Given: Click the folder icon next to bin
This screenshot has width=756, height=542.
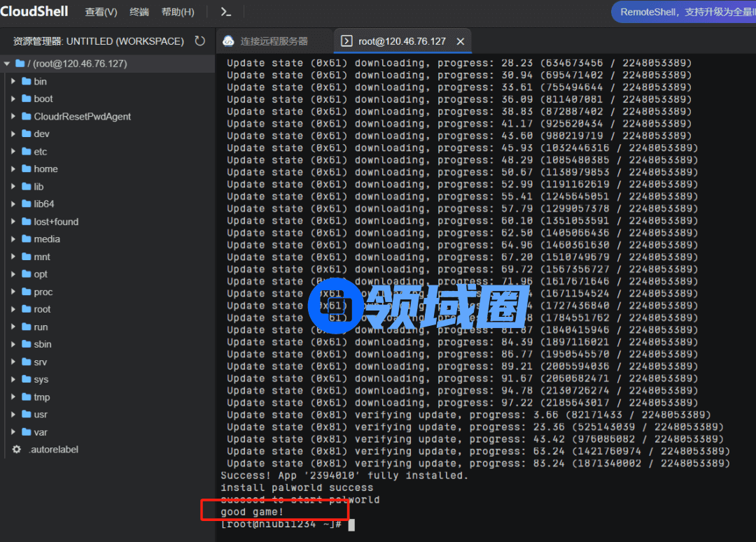Looking at the screenshot, I should [x=27, y=81].
